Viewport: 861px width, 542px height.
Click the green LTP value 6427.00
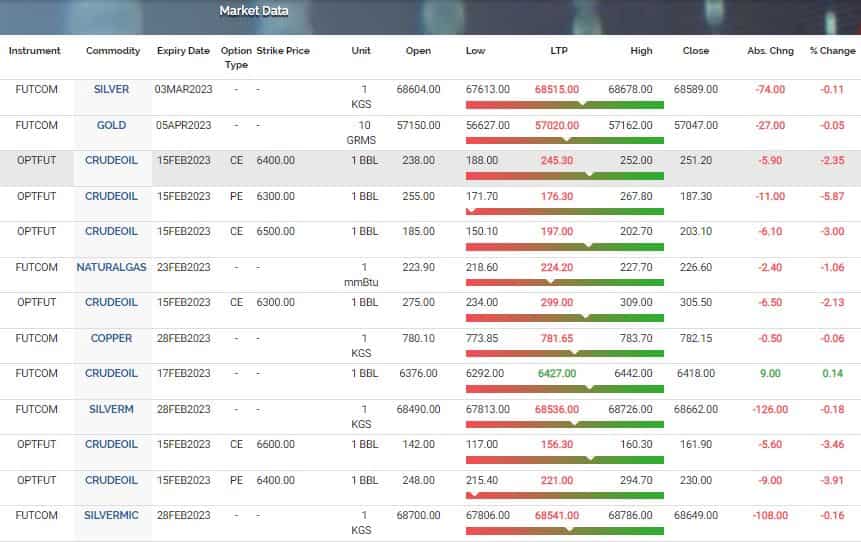(x=557, y=373)
